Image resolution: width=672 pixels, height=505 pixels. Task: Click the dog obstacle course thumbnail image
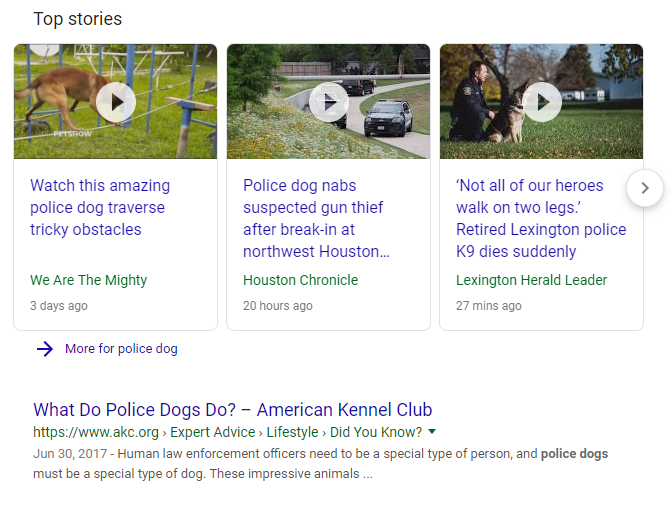115,102
